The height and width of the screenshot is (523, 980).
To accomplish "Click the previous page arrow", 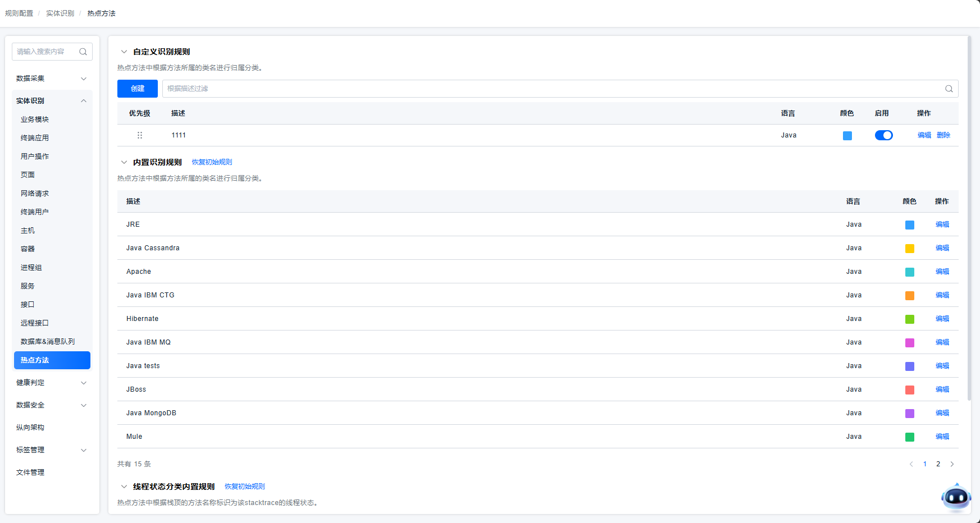I will click(911, 464).
